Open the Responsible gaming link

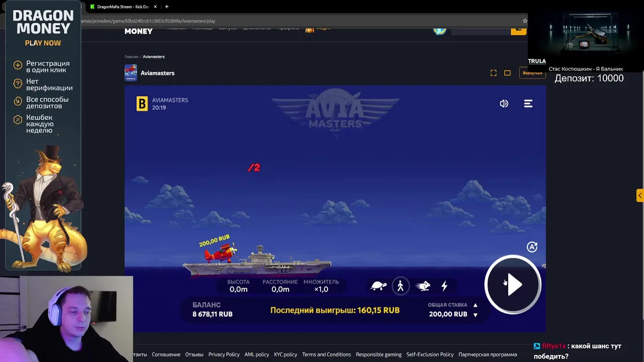[379, 354]
